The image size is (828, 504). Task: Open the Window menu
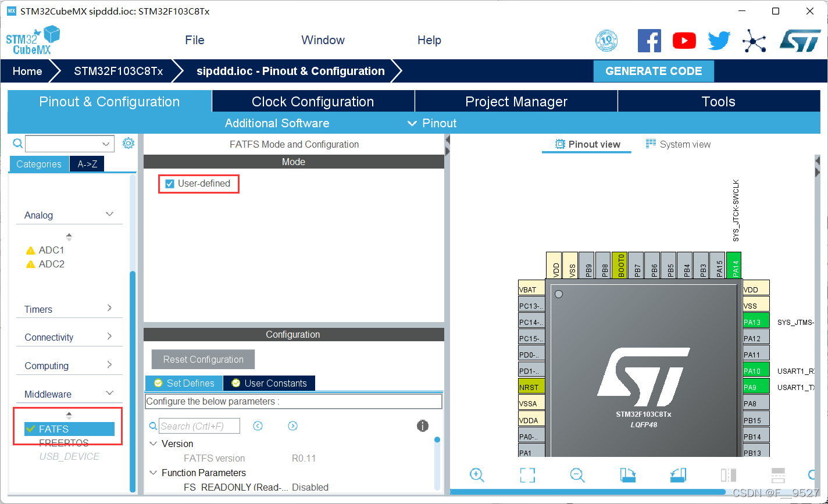323,40
